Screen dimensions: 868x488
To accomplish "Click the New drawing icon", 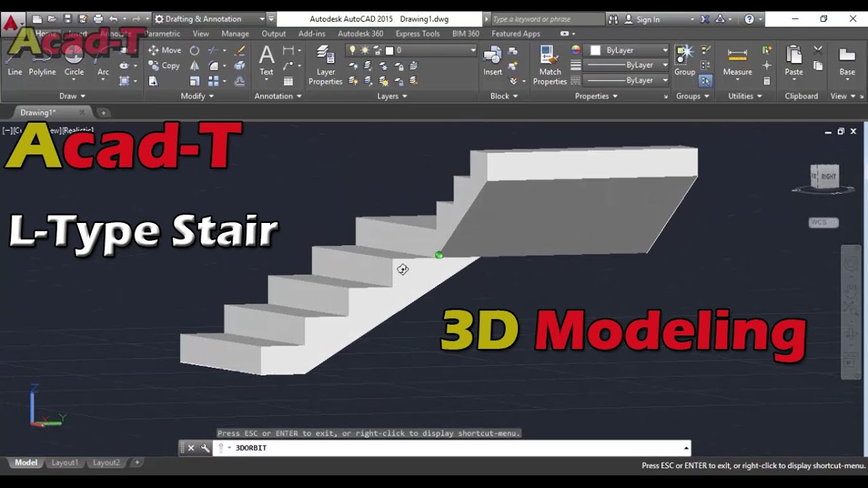I will 37,19.
